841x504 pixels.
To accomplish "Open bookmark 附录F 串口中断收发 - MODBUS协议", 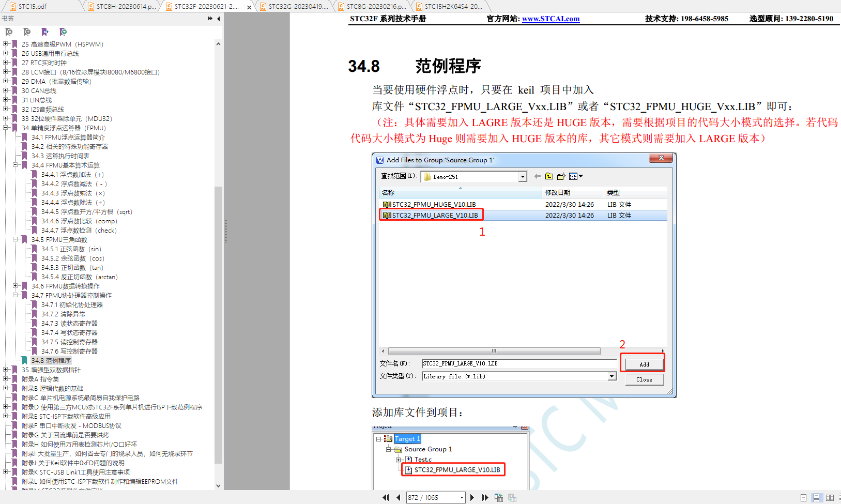I will 72,425.
